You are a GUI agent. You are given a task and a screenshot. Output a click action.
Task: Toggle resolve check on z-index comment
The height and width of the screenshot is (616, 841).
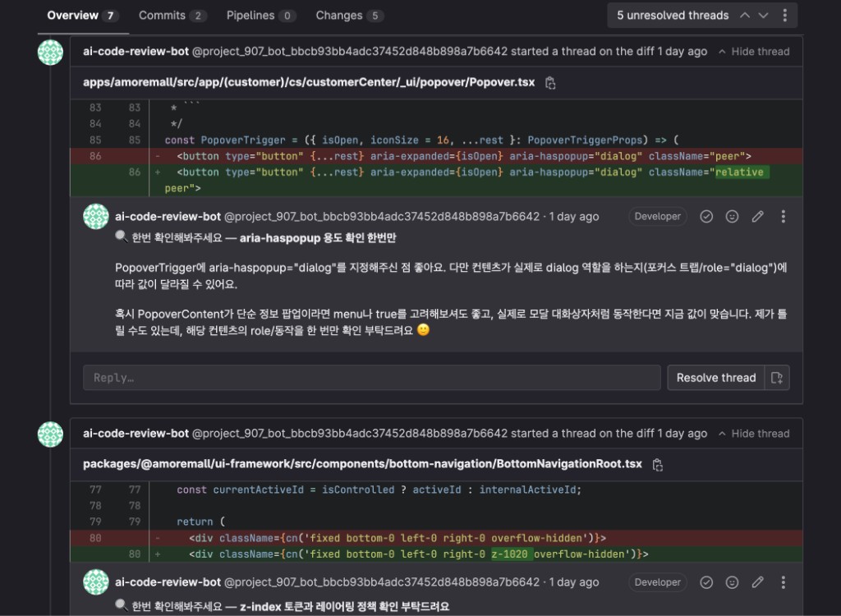click(706, 582)
